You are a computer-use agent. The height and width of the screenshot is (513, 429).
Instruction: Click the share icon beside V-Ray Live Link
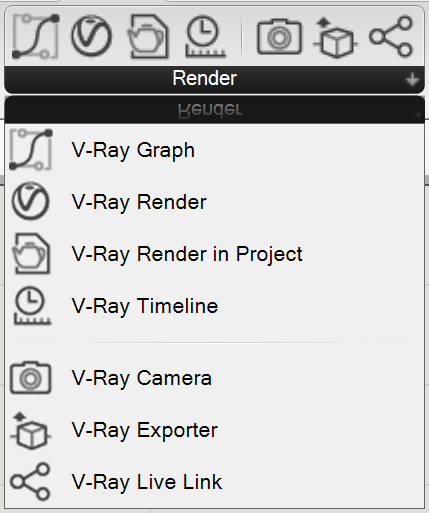[x=30, y=482]
